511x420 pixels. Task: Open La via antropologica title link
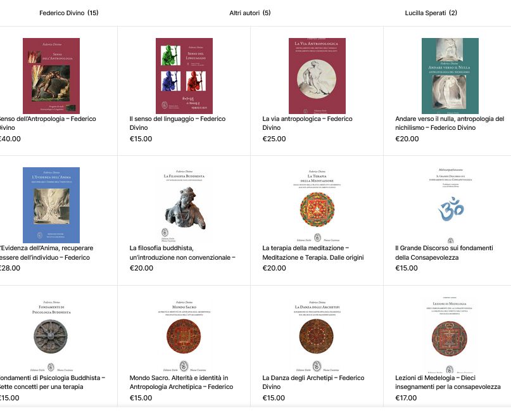[x=307, y=124]
